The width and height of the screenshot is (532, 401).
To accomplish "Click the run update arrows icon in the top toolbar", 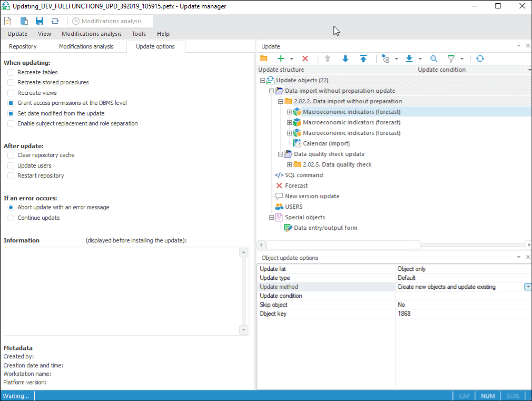I will (55, 21).
